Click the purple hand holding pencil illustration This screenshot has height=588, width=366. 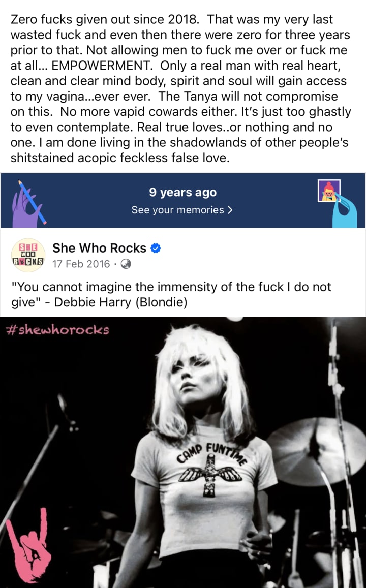(x=25, y=206)
